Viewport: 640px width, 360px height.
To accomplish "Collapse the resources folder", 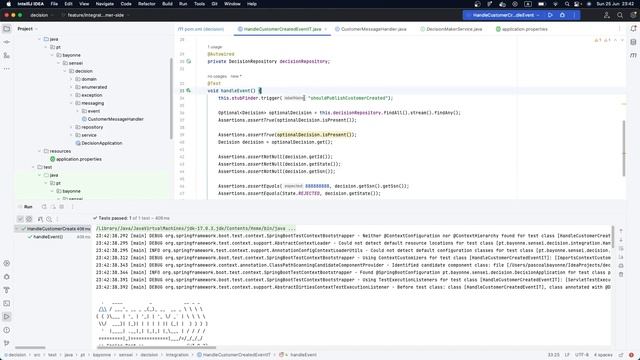I will click(x=40, y=151).
